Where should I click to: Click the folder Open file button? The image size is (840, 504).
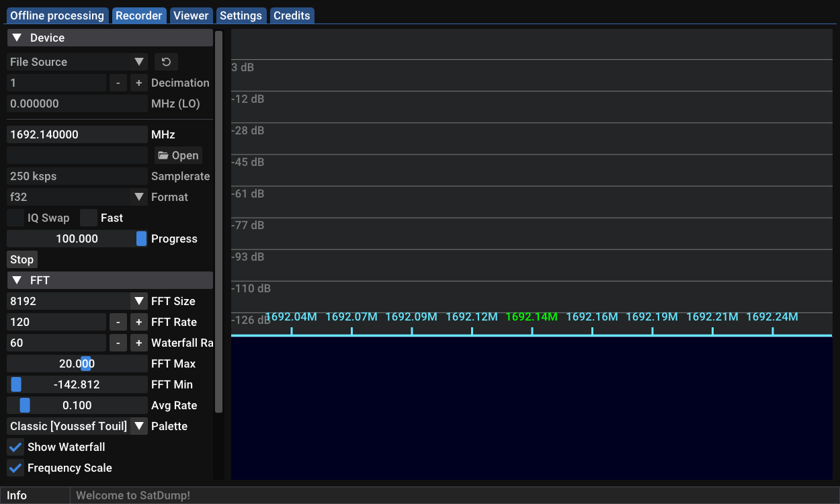click(178, 155)
